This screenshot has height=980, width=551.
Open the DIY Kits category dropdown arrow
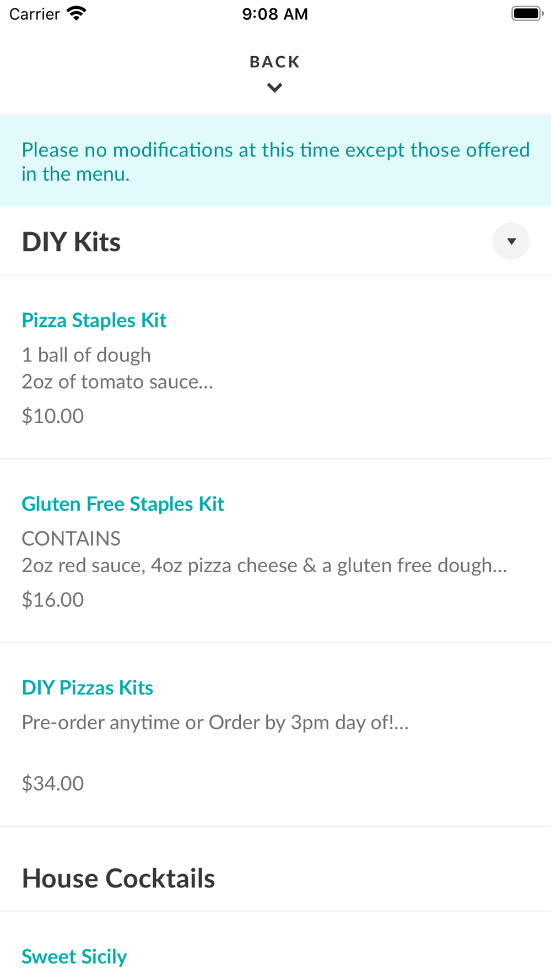click(511, 241)
